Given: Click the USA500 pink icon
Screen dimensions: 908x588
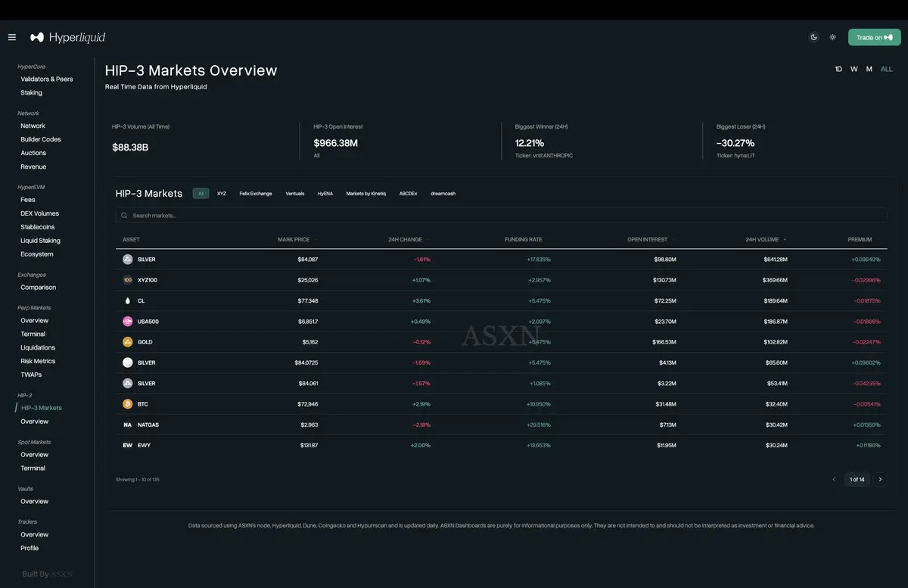Looking at the screenshot, I should coord(127,321).
